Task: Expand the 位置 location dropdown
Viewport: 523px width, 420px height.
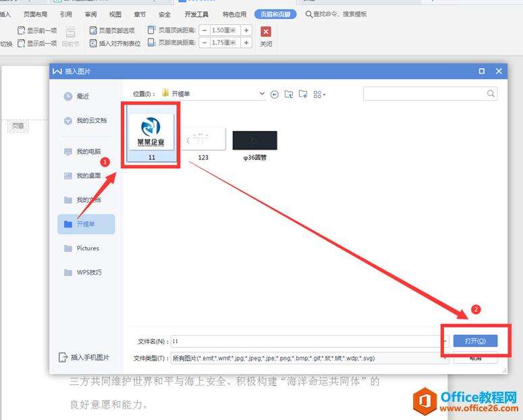Action: click(262, 94)
